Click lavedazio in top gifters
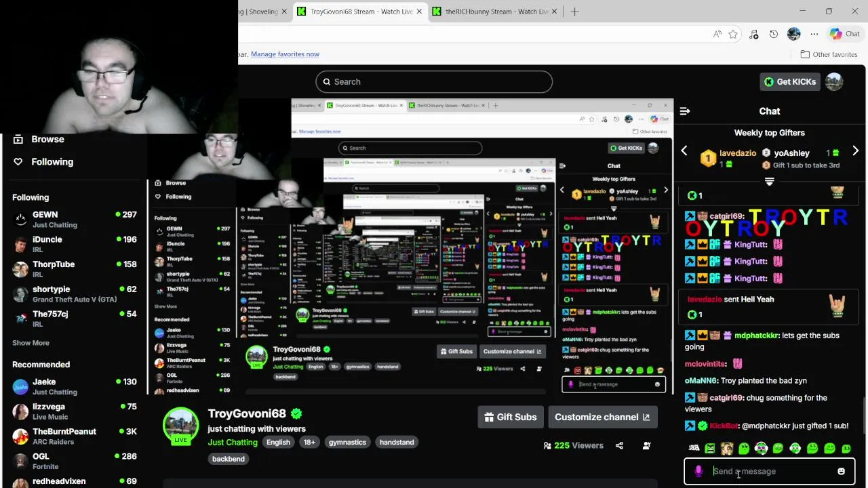 pyautogui.click(x=738, y=153)
